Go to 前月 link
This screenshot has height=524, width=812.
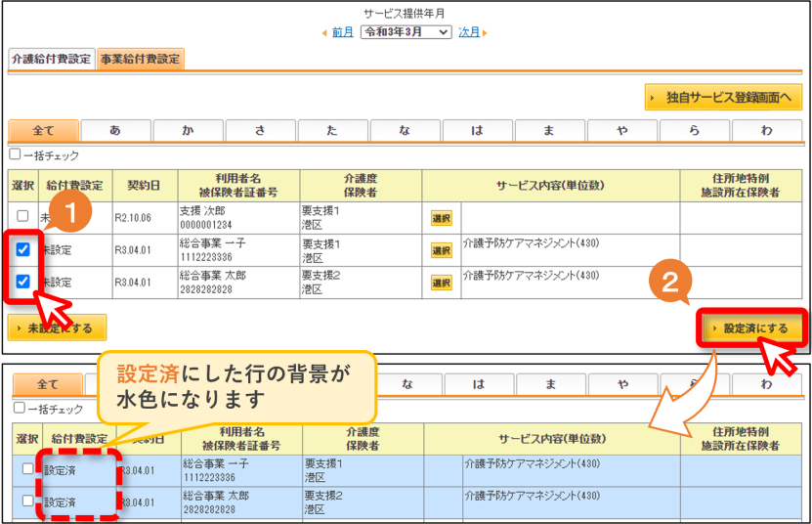pos(342,32)
